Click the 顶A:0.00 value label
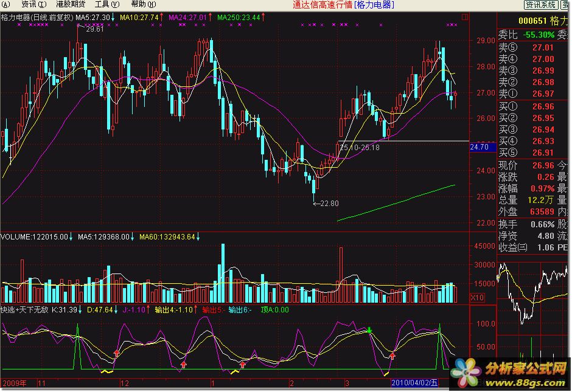 click(x=274, y=310)
